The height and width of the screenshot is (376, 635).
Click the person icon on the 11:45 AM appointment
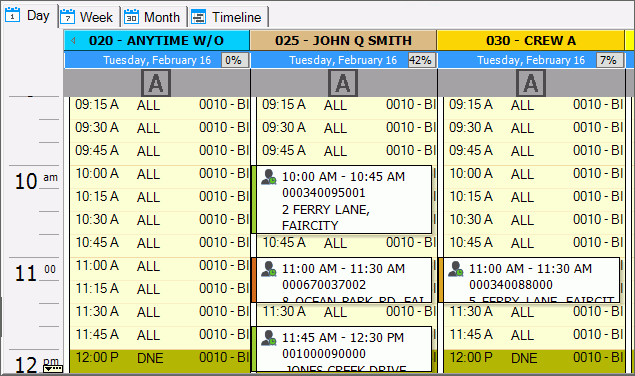coord(268,338)
